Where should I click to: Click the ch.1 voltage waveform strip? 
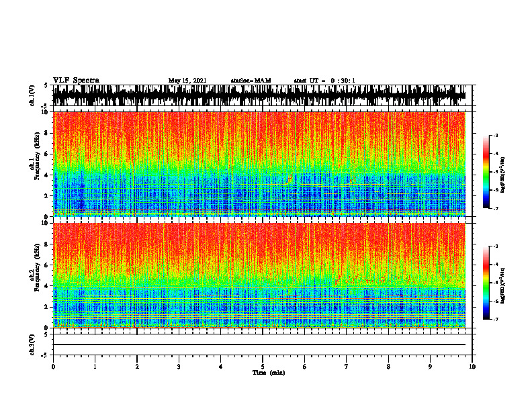point(259,95)
